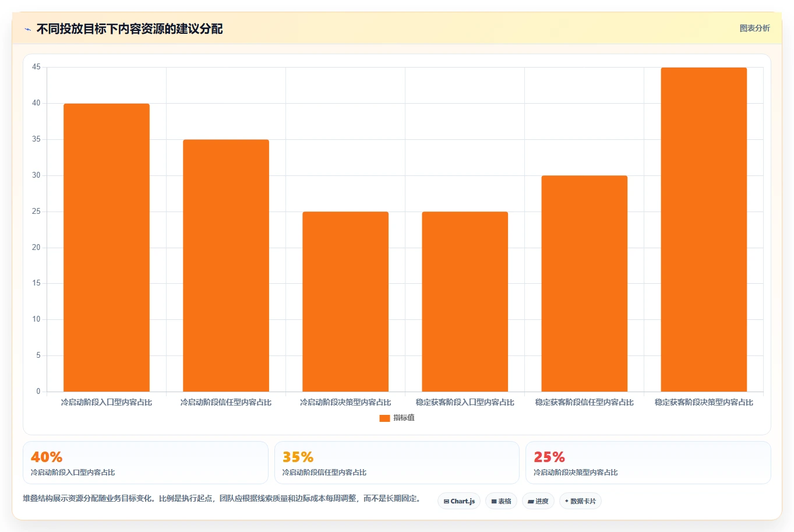
Task: Click the 冷启动阶段信任型内容占比 bar
Action: click(226, 266)
